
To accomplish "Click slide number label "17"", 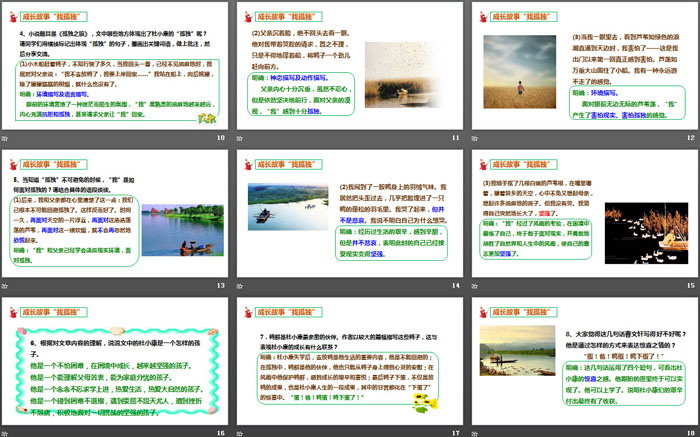I will tap(456, 433).
